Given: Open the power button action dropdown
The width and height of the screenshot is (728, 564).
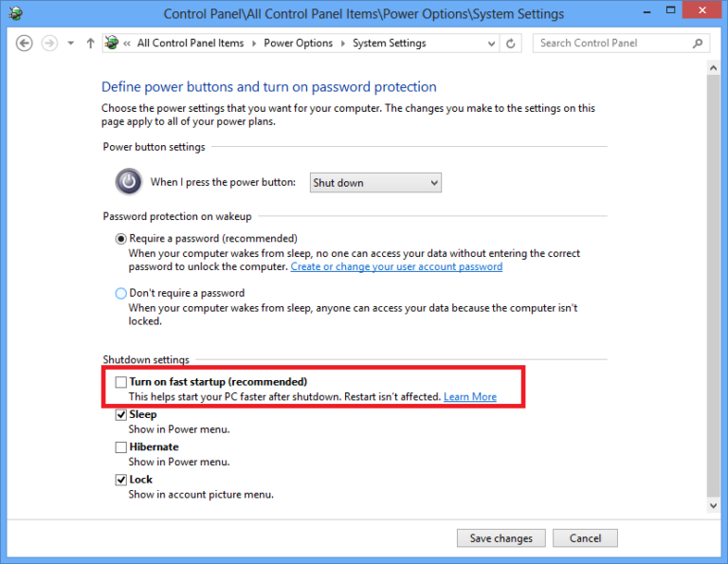Looking at the screenshot, I should coord(375,183).
